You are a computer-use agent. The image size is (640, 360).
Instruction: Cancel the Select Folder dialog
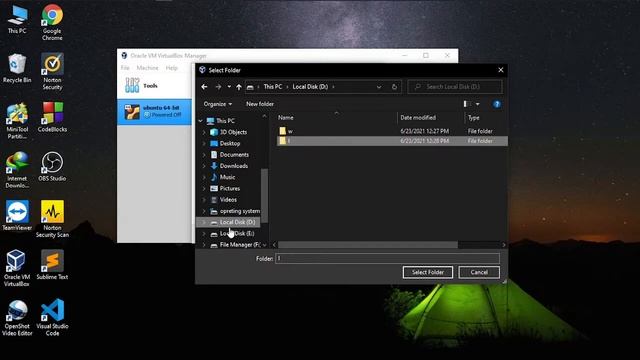point(479,272)
